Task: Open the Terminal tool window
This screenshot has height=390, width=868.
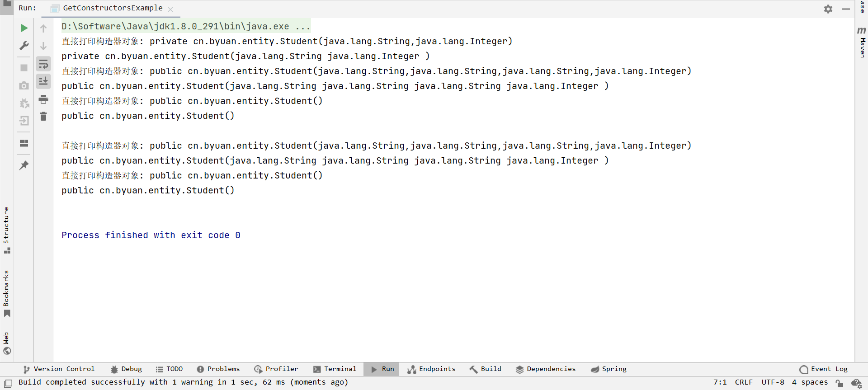Action: tap(335, 369)
